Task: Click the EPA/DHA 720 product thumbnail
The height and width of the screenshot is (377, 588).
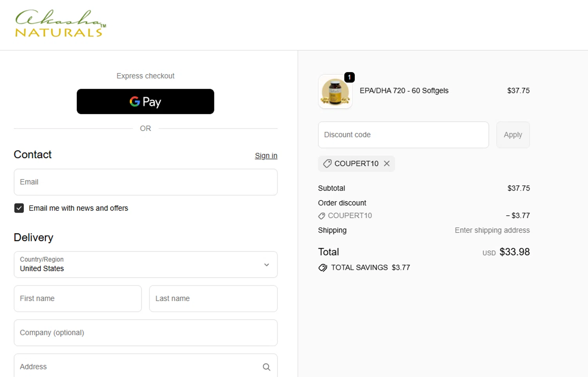Action: click(x=335, y=92)
